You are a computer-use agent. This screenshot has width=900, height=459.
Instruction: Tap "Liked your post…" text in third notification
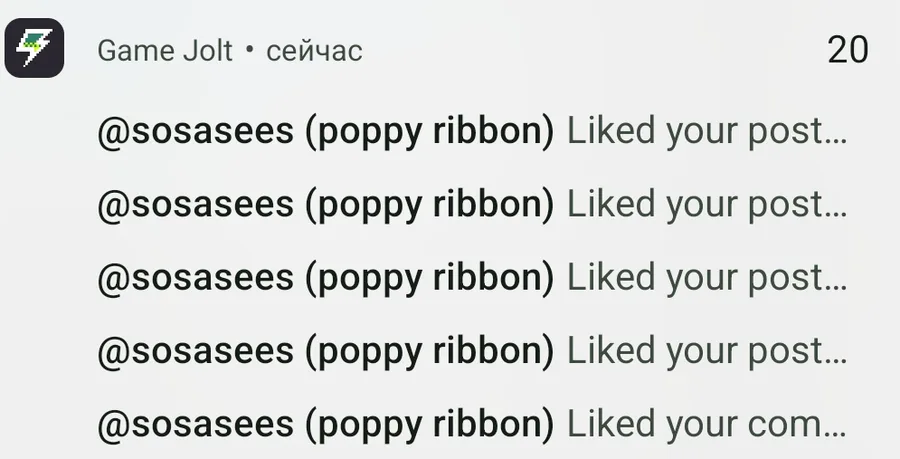pyautogui.click(x=707, y=278)
